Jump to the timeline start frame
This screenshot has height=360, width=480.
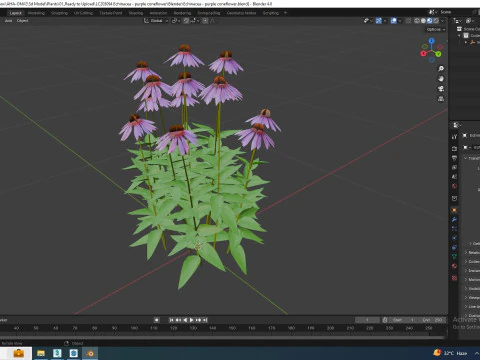[171, 320]
